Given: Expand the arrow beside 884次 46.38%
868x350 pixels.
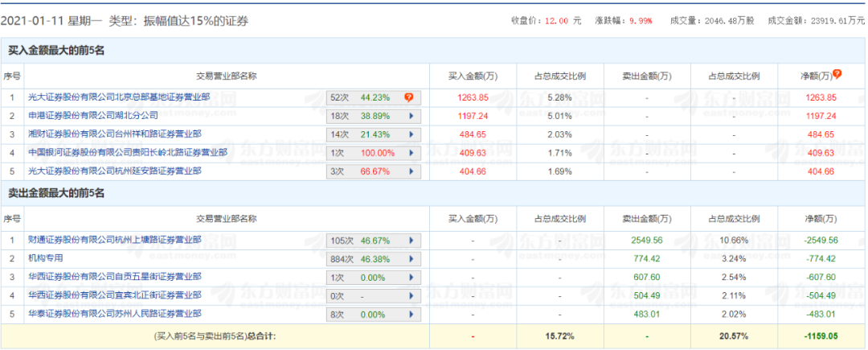Looking at the screenshot, I should coord(411,259).
